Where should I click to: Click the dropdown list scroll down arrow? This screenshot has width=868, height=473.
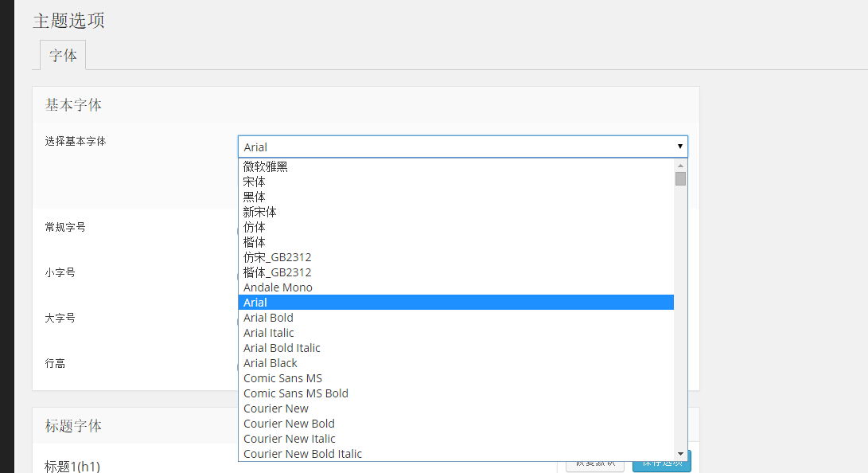[x=680, y=454]
